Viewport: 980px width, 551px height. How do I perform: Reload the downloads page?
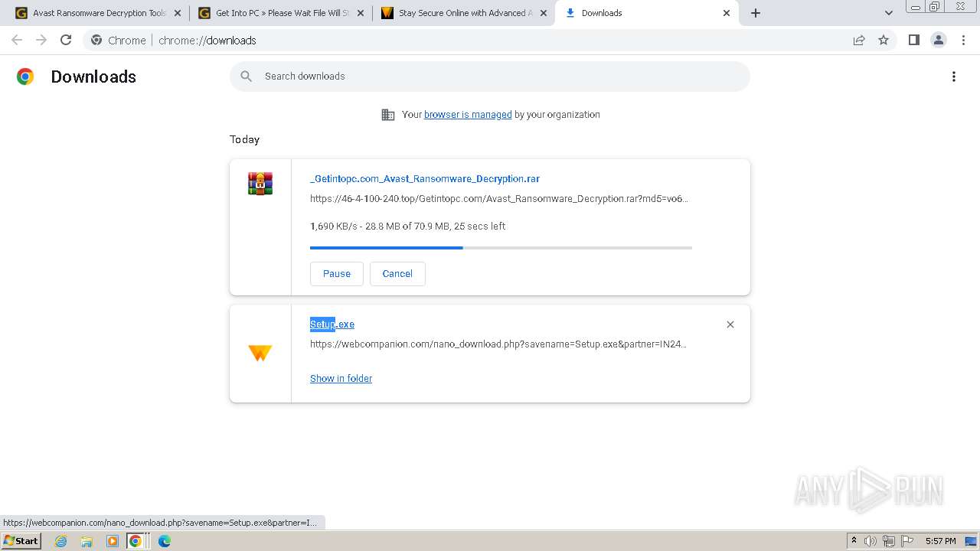pyautogui.click(x=66, y=40)
